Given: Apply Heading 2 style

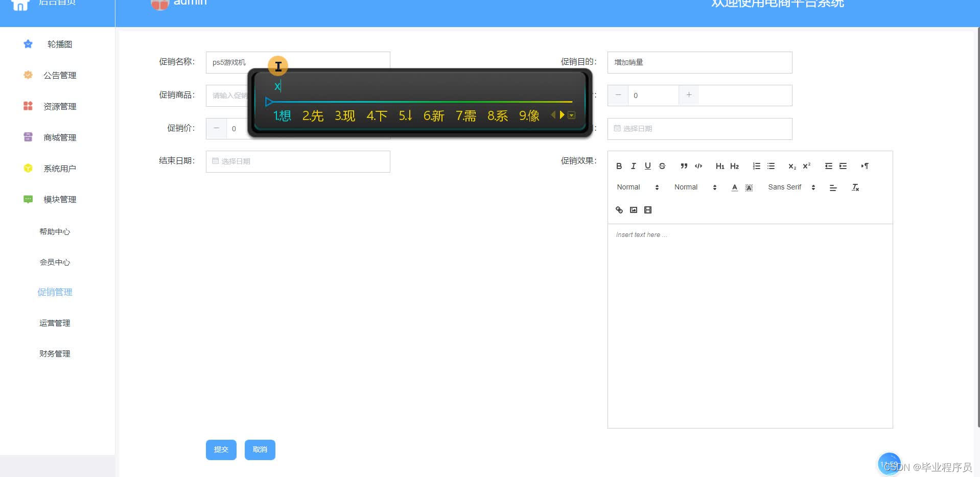Looking at the screenshot, I should pos(734,166).
